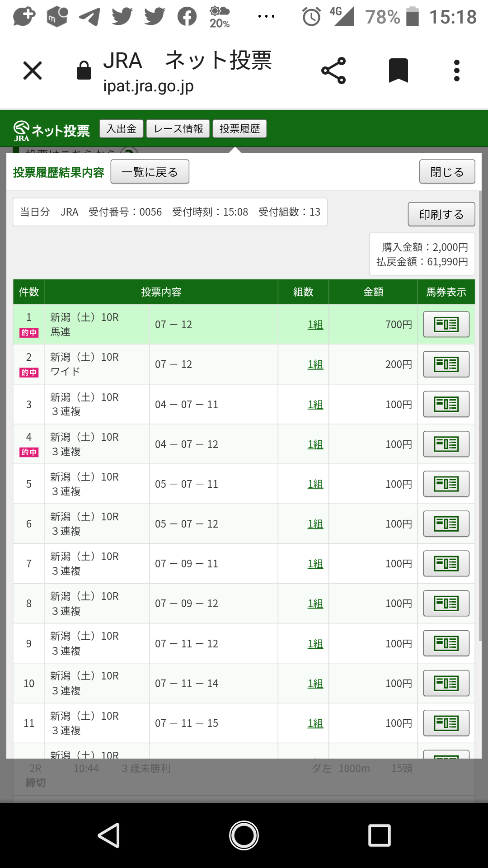Tap the share icon in browser bar
Screen dimensions: 488x868
tap(333, 71)
